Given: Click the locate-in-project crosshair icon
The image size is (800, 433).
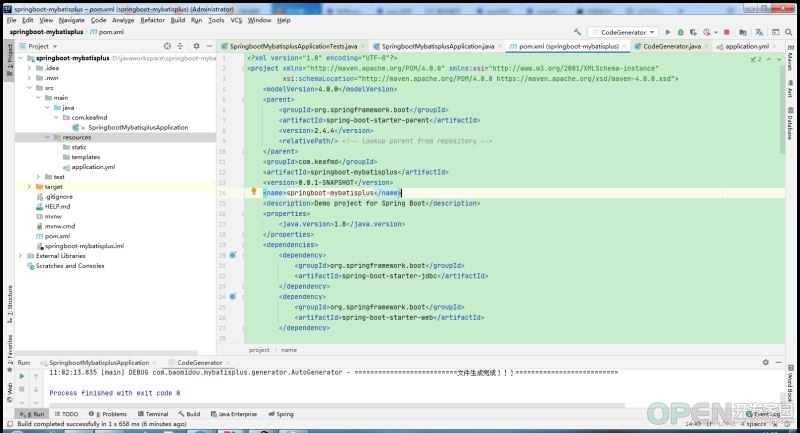Looking at the screenshot, I should click(x=167, y=46).
